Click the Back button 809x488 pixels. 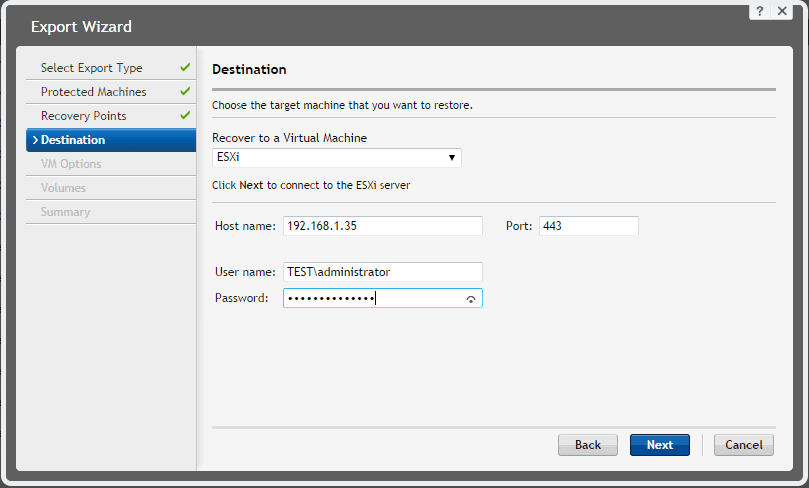click(588, 445)
